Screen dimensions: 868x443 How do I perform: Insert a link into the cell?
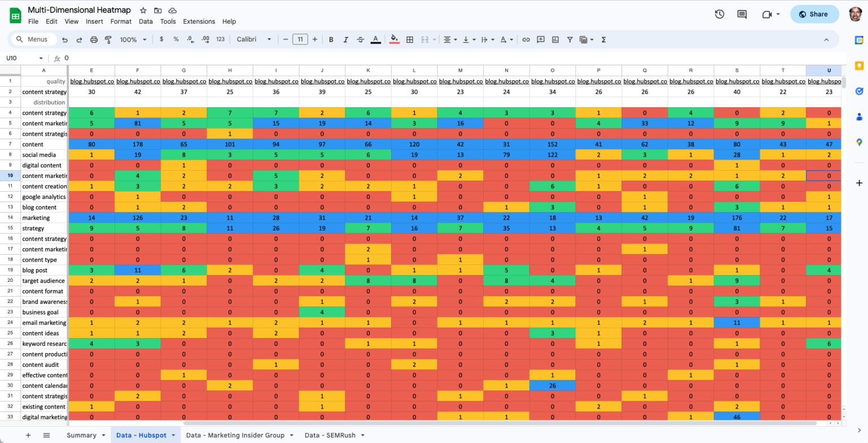point(526,40)
